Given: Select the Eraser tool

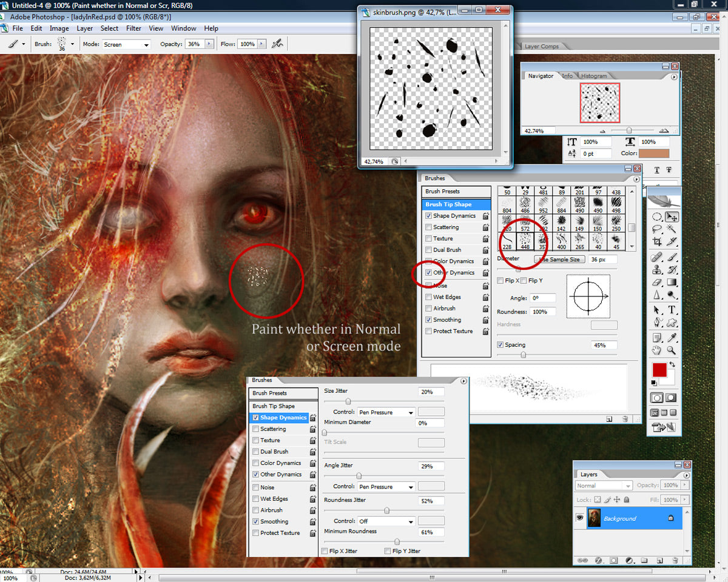Looking at the screenshot, I should click(x=656, y=282).
